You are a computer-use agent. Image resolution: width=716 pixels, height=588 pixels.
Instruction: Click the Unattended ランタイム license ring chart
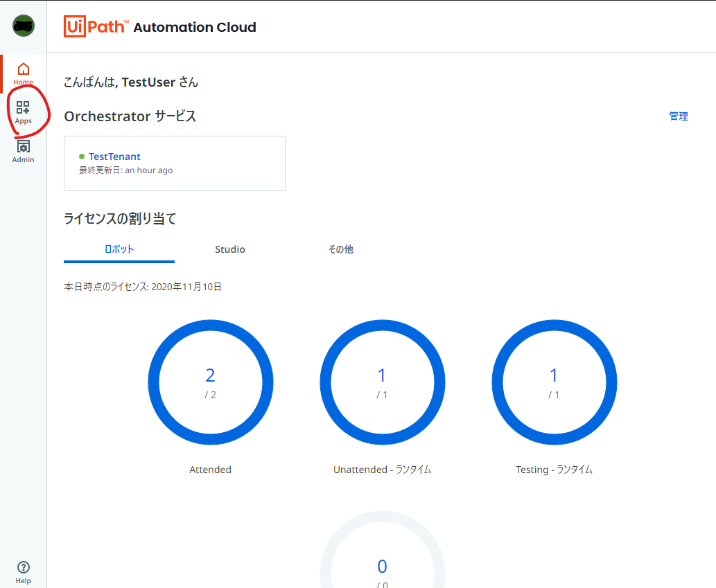point(383,382)
